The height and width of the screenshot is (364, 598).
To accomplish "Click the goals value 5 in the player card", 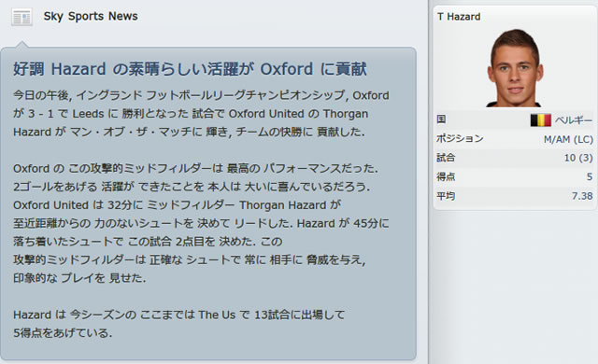I will coord(590,176).
